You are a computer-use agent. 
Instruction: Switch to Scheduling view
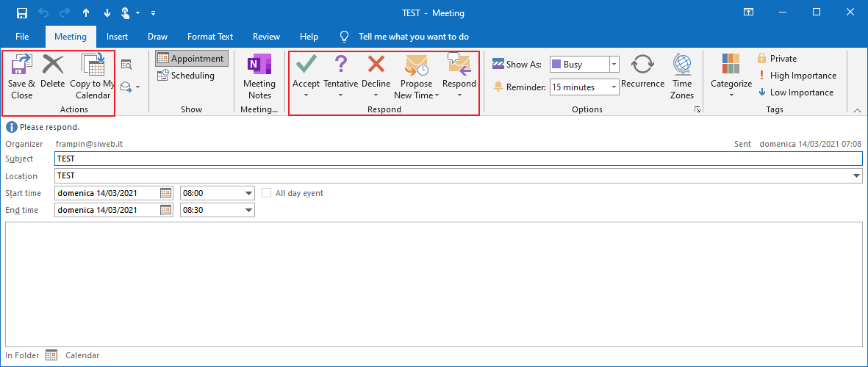click(x=186, y=76)
